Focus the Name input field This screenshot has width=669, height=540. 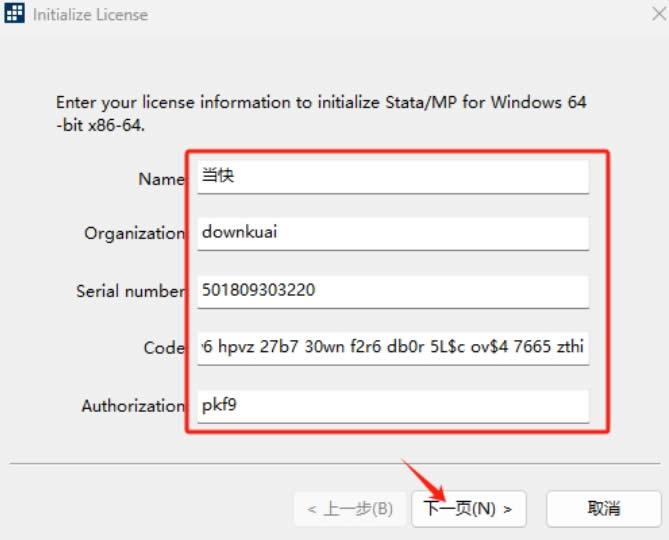[x=392, y=177]
